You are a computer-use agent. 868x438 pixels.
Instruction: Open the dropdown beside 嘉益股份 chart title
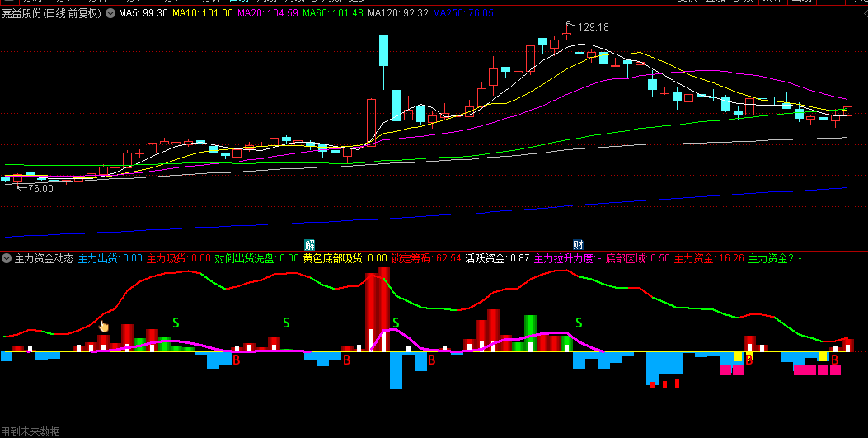pos(110,12)
